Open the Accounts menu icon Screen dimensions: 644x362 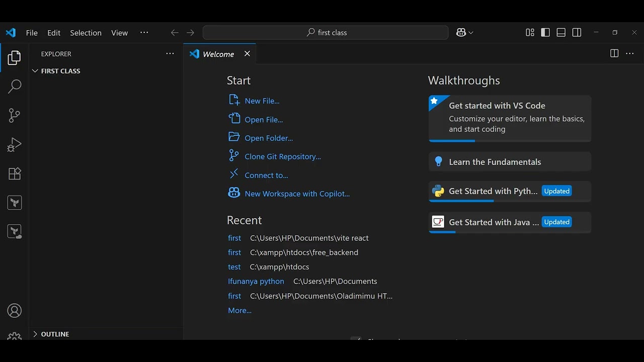tap(15, 311)
